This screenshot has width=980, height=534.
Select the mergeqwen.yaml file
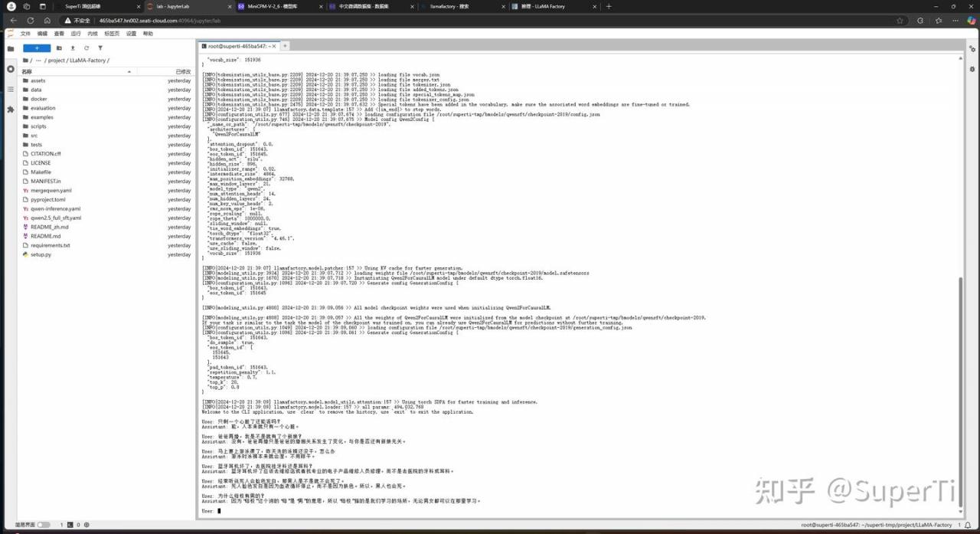click(x=106, y=190)
